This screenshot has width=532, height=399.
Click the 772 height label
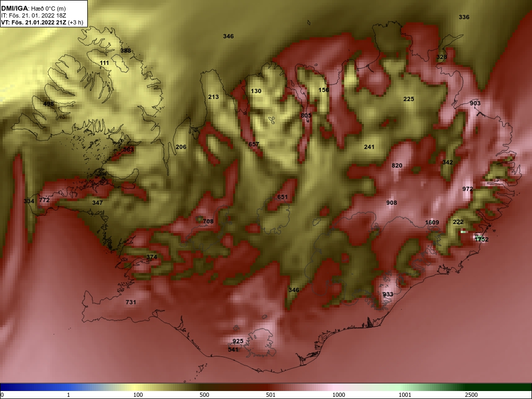[x=45, y=200]
